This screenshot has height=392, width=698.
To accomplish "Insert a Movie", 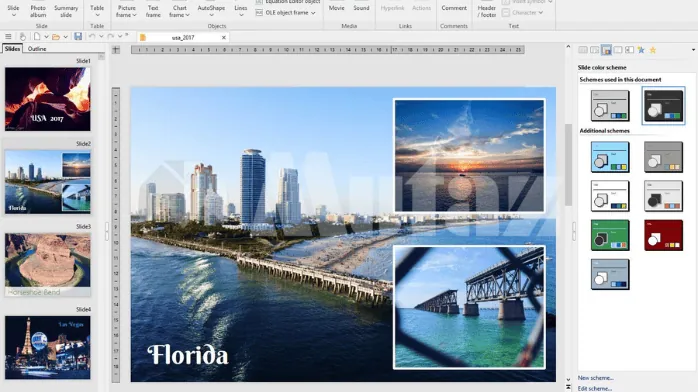I will tap(337, 8).
